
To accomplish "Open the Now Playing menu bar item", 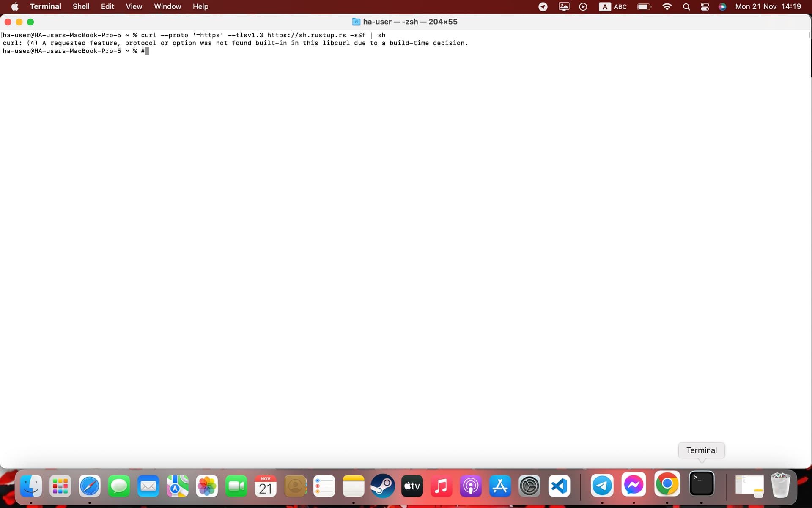I will pos(583,7).
